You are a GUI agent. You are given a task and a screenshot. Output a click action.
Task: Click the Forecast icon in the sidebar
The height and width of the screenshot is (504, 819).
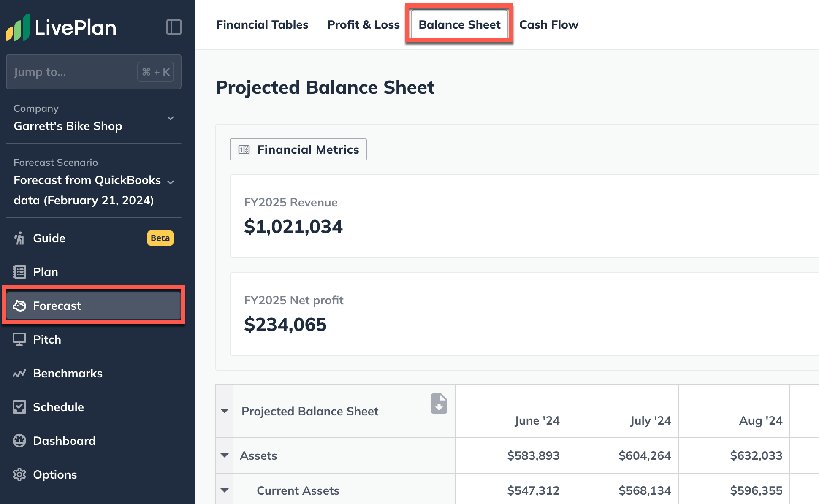pyautogui.click(x=19, y=306)
